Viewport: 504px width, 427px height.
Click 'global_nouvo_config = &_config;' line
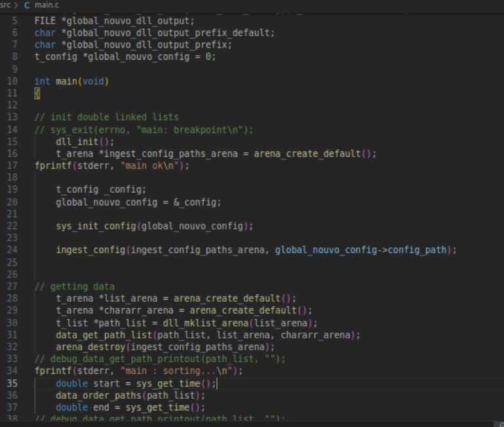pyautogui.click(x=138, y=203)
